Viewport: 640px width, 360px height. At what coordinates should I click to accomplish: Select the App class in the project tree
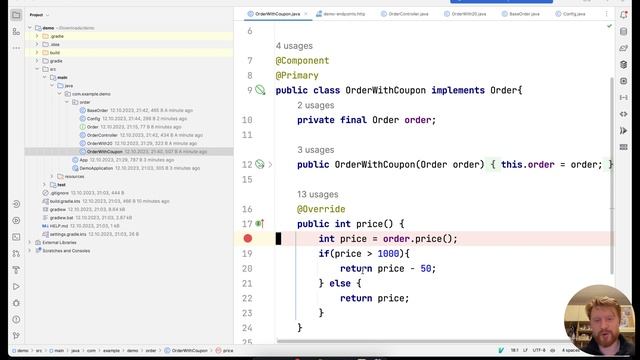tap(83, 160)
